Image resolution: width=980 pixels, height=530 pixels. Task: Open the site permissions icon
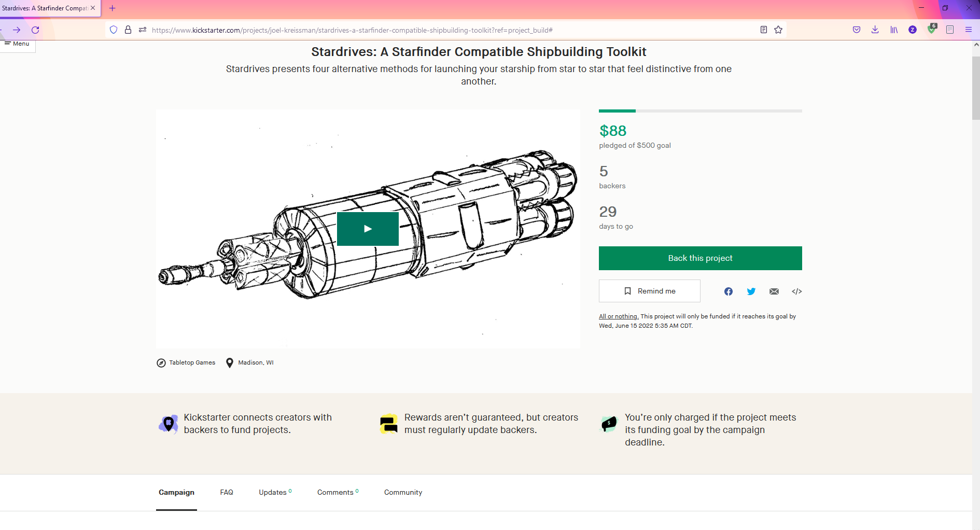click(143, 30)
